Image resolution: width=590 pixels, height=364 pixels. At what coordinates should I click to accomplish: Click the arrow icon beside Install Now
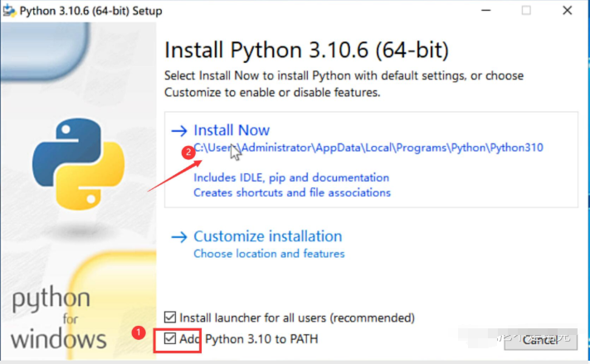(179, 130)
